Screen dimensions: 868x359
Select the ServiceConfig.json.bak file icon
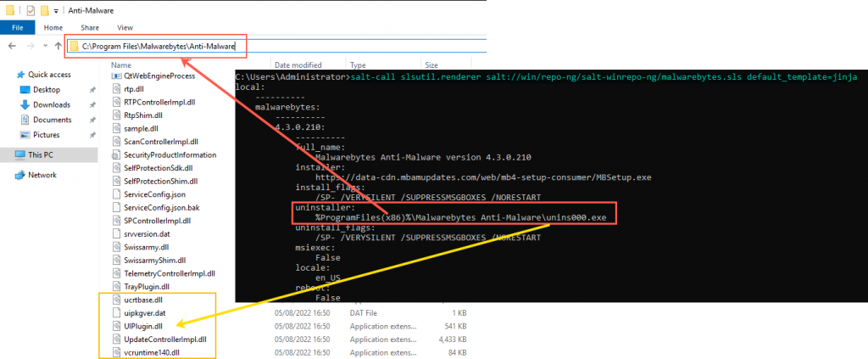tap(116, 207)
